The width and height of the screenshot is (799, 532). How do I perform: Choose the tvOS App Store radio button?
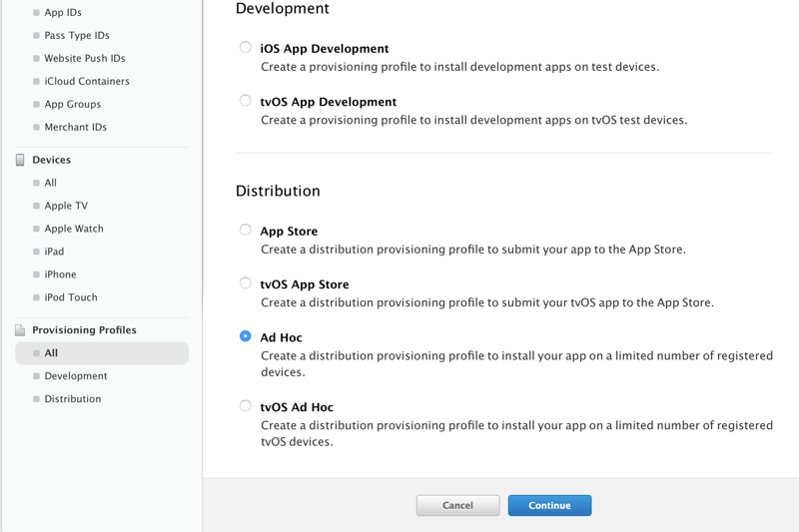(246, 283)
